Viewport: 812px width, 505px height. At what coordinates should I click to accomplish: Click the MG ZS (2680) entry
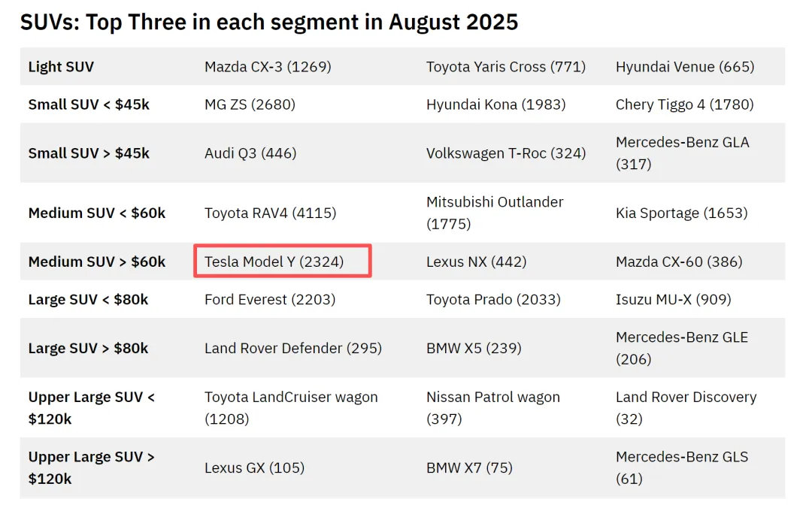pyautogui.click(x=250, y=104)
